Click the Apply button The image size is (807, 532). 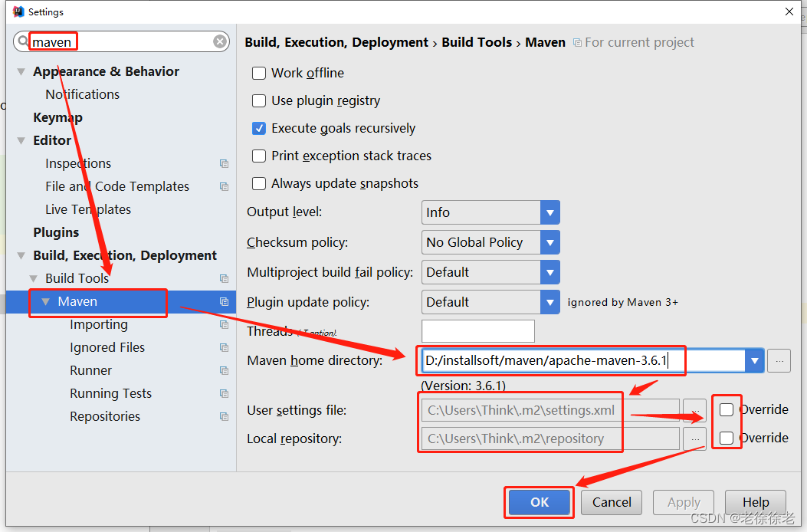pyautogui.click(x=684, y=503)
